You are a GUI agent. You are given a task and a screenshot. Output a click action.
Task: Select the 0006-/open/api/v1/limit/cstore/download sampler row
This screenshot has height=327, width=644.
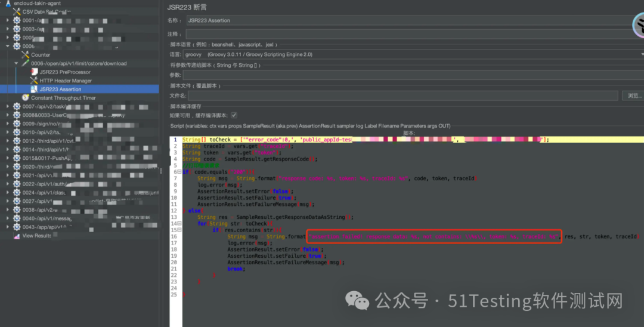point(79,63)
